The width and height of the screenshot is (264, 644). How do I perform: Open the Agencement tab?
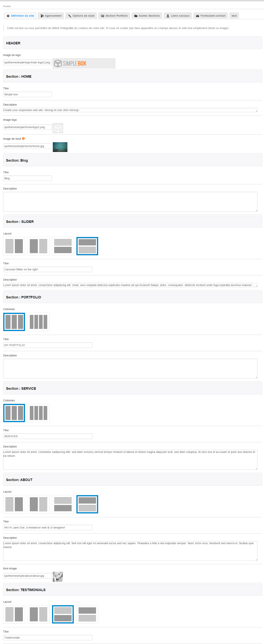51,16
